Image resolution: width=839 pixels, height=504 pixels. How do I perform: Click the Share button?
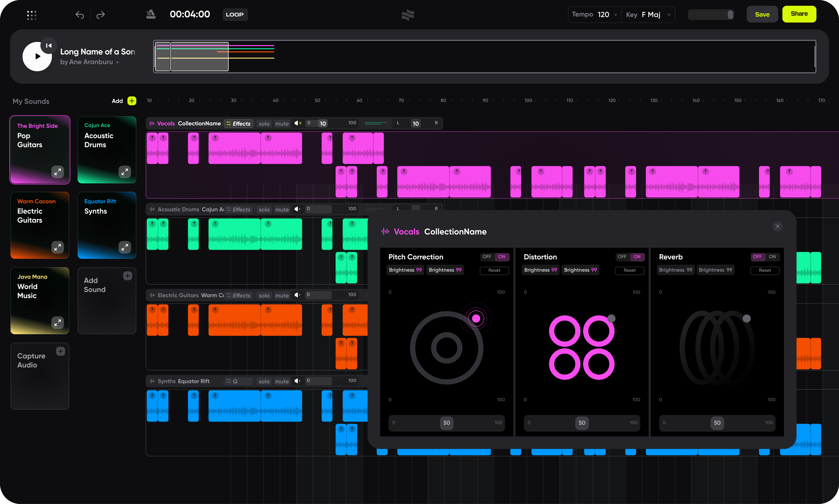click(x=799, y=14)
